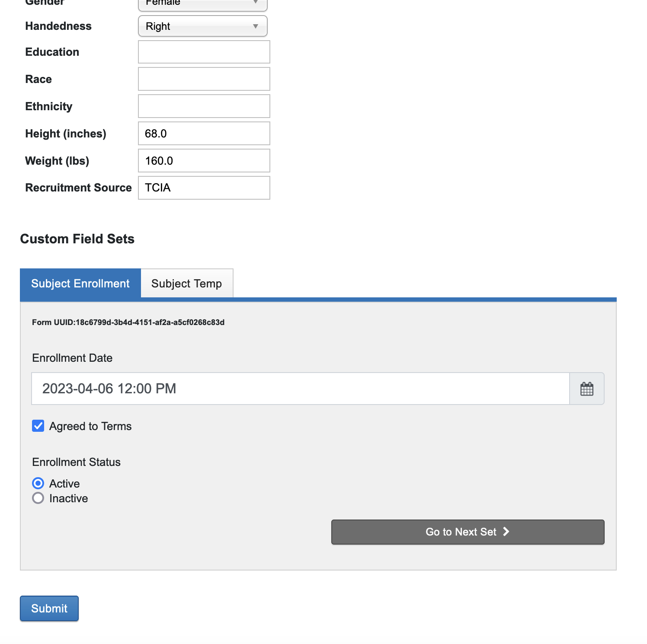Focus the Recruitment Source field
647x644 pixels.
tap(204, 188)
